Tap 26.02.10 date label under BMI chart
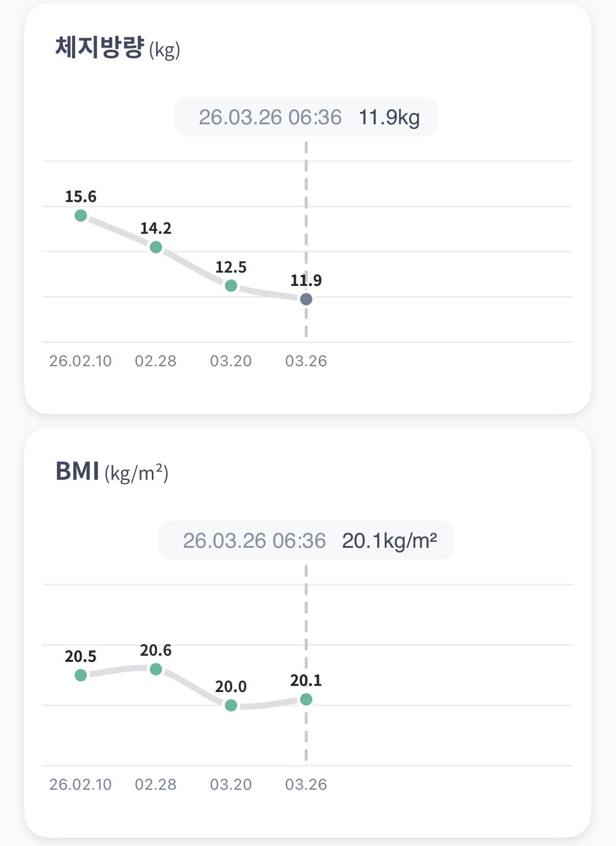The image size is (616, 846). pos(80,785)
